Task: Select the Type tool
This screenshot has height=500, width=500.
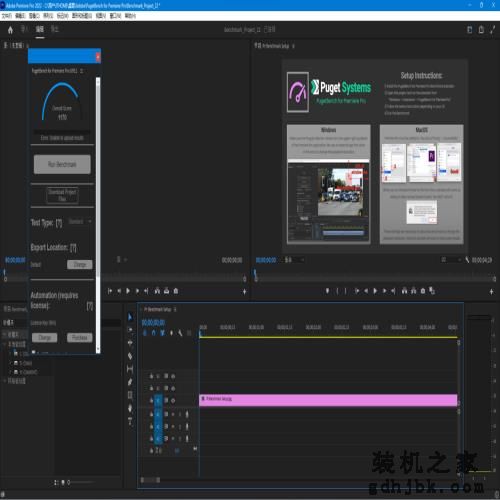Action: pyautogui.click(x=130, y=421)
